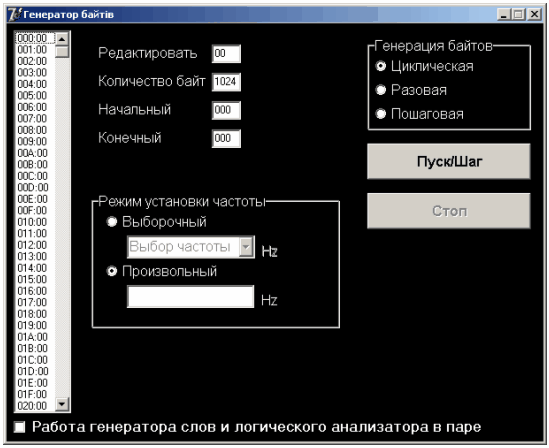Select the Циклическая generation mode
The height and width of the screenshot is (448, 549).
tap(381, 66)
